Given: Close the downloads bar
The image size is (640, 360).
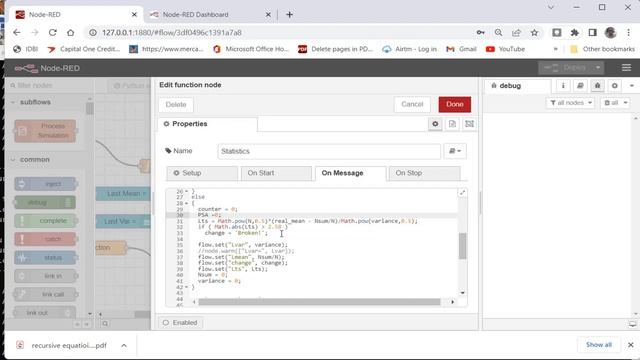Looking at the screenshot, I should (631, 345).
